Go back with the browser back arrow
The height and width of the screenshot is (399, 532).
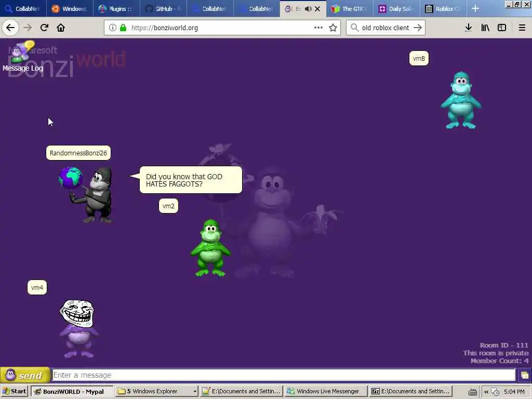pos(10,28)
